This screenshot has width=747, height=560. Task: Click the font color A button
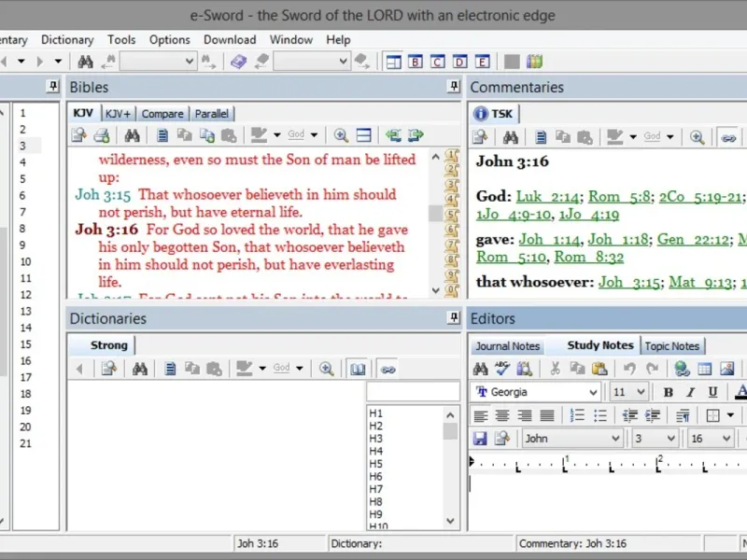tap(740, 392)
